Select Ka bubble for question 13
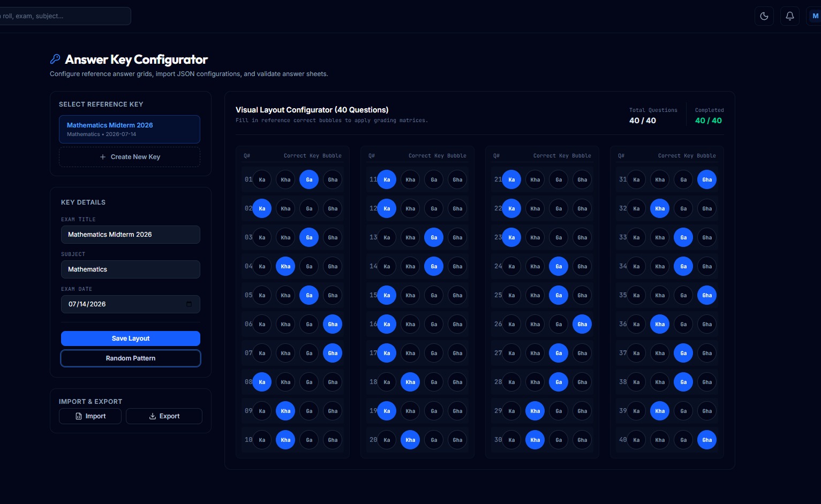Image resolution: width=821 pixels, height=504 pixels. click(x=387, y=237)
